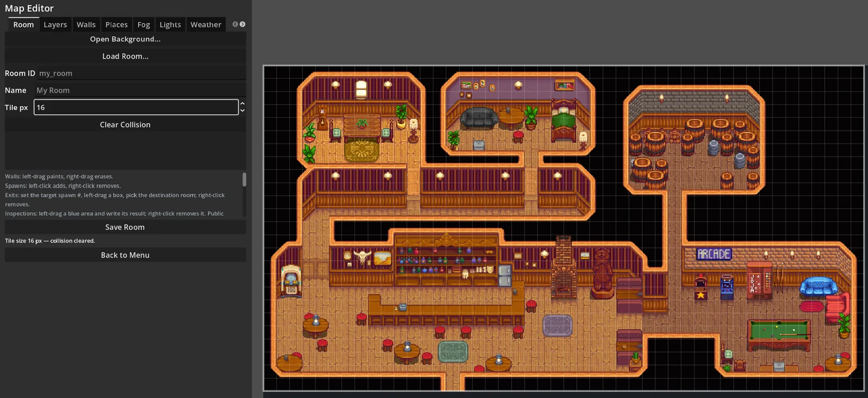Click Load Room... button
The width and height of the screenshot is (868, 398).
pos(125,56)
